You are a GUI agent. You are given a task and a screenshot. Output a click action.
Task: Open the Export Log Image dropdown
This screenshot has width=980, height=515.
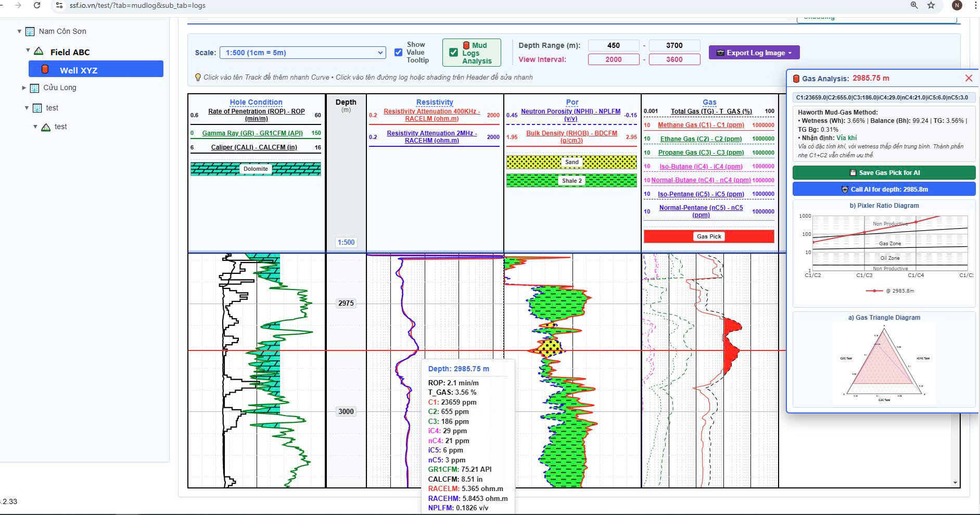point(754,53)
